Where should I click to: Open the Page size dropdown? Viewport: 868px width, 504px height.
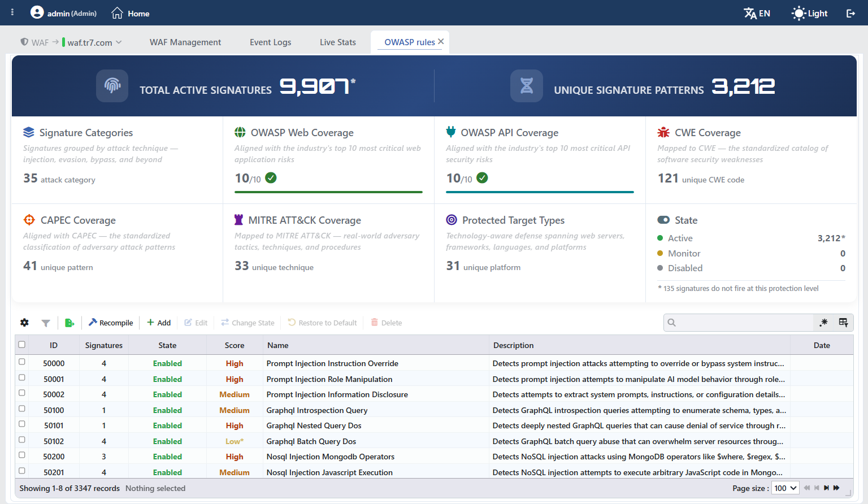pyautogui.click(x=785, y=488)
